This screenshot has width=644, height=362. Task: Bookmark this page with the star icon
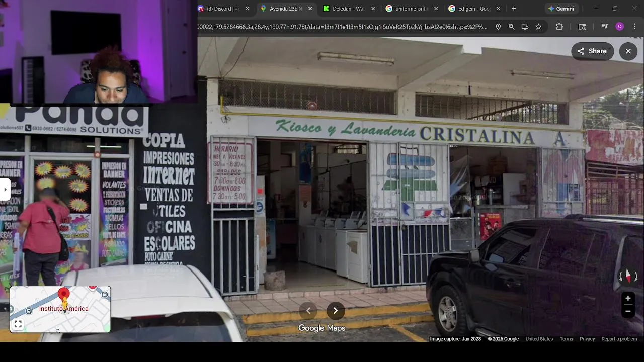[538, 27]
